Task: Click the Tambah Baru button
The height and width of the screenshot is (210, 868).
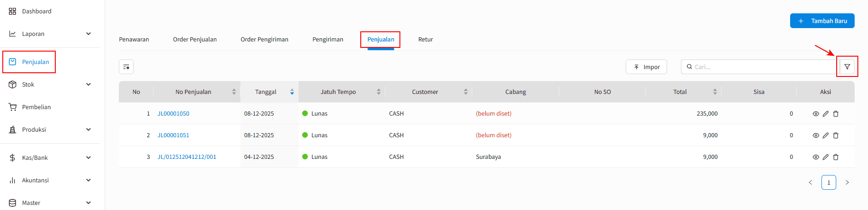Action: [x=822, y=21]
